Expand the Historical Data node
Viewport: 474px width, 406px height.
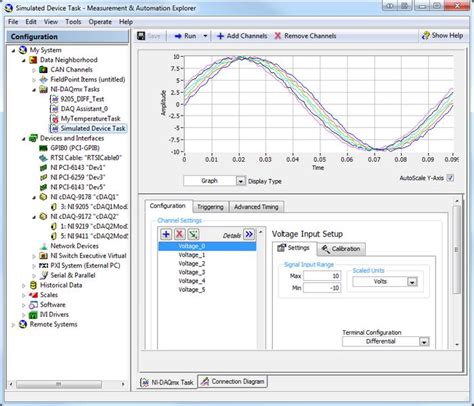[x=24, y=286]
